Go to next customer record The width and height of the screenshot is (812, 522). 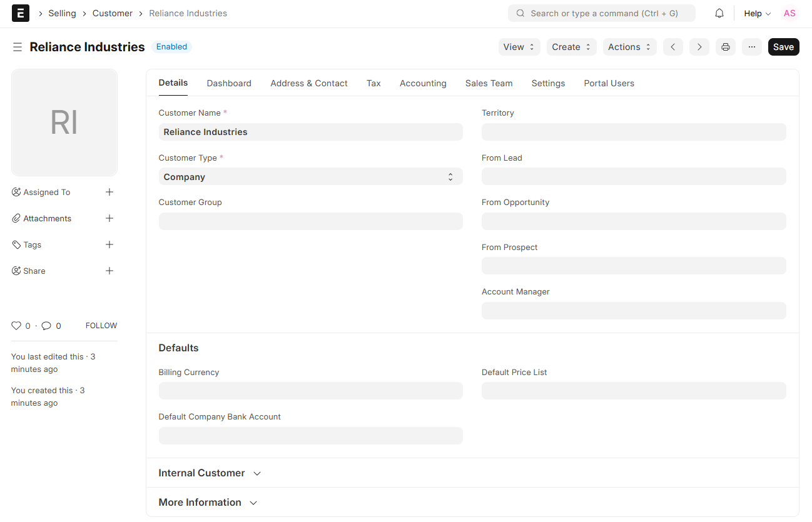(x=699, y=47)
